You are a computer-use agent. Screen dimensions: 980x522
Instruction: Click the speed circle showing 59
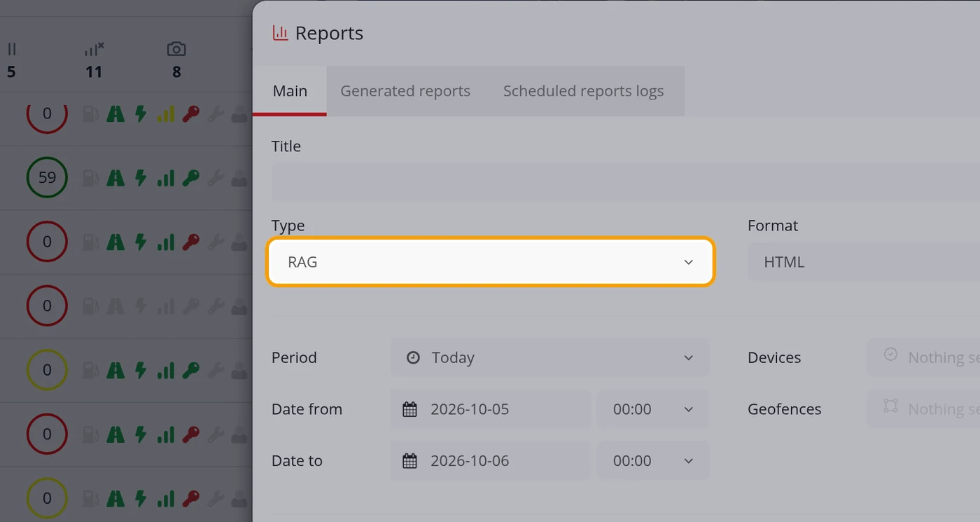(x=47, y=177)
